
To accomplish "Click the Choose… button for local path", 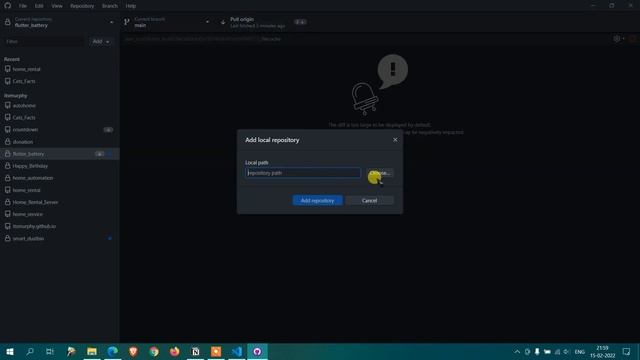I will tap(380, 173).
